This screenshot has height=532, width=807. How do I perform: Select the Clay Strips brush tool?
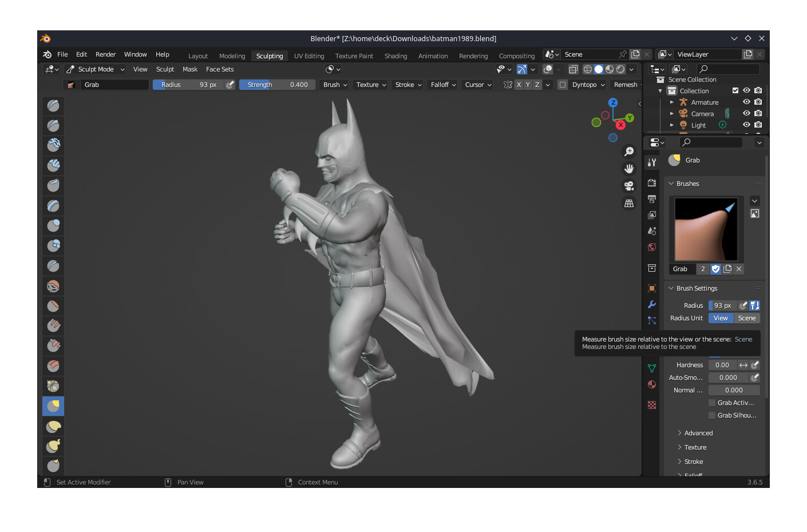click(53, 165)
